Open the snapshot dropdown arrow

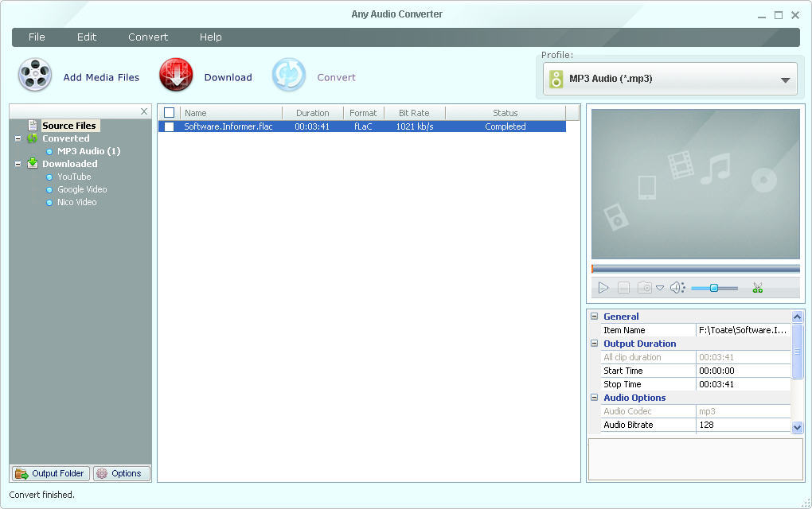(x=660, y=288)
